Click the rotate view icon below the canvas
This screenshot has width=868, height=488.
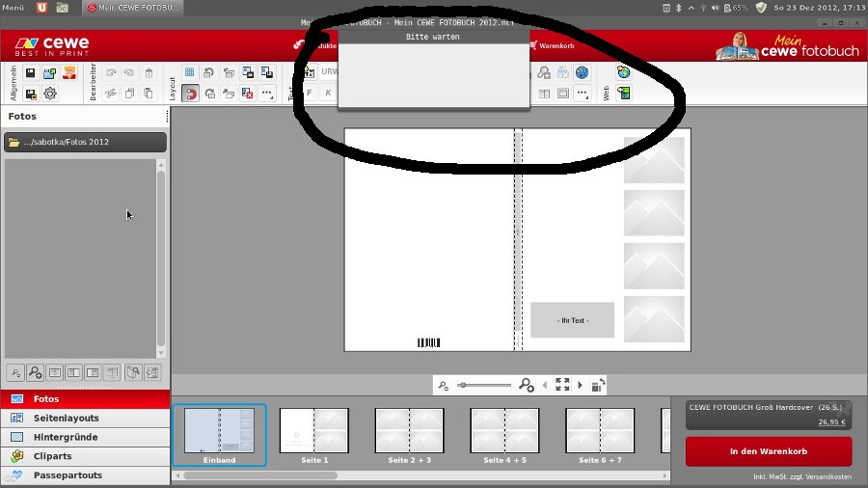(x=598, y=385)
